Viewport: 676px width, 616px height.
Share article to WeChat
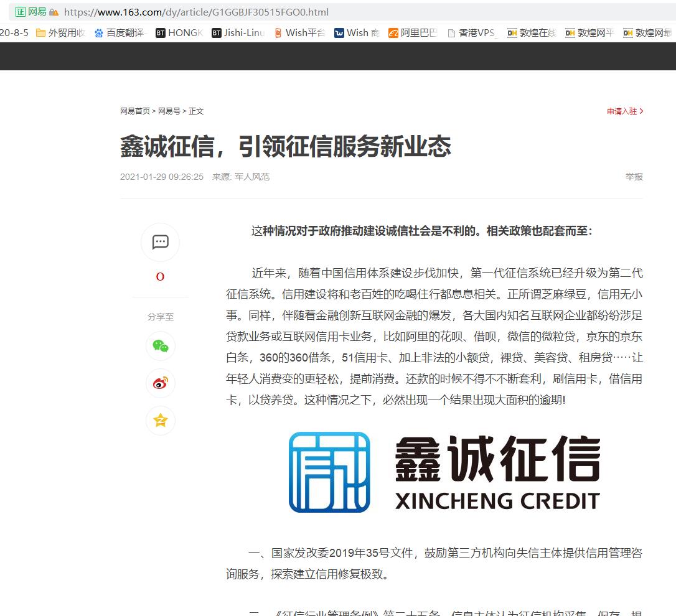161,346
